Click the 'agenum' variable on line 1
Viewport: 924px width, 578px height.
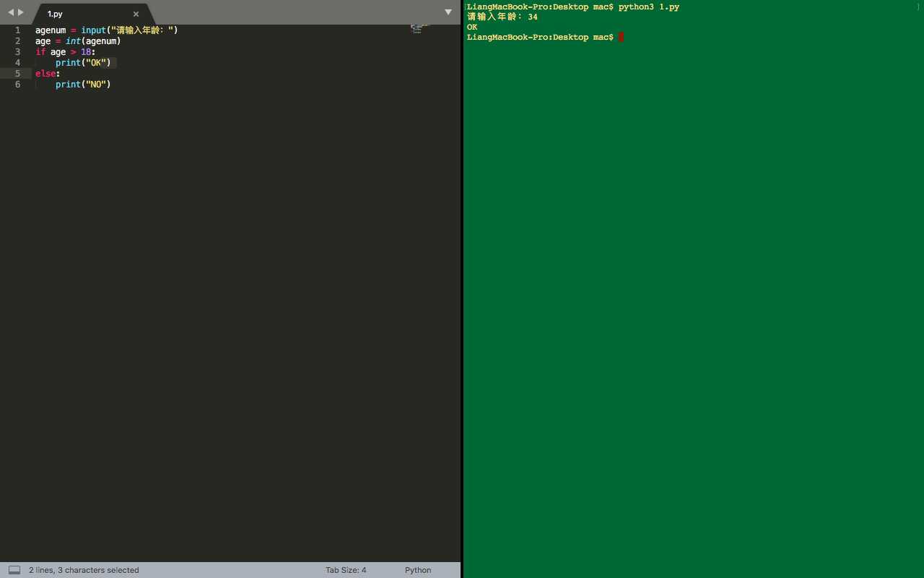point(51,30)
